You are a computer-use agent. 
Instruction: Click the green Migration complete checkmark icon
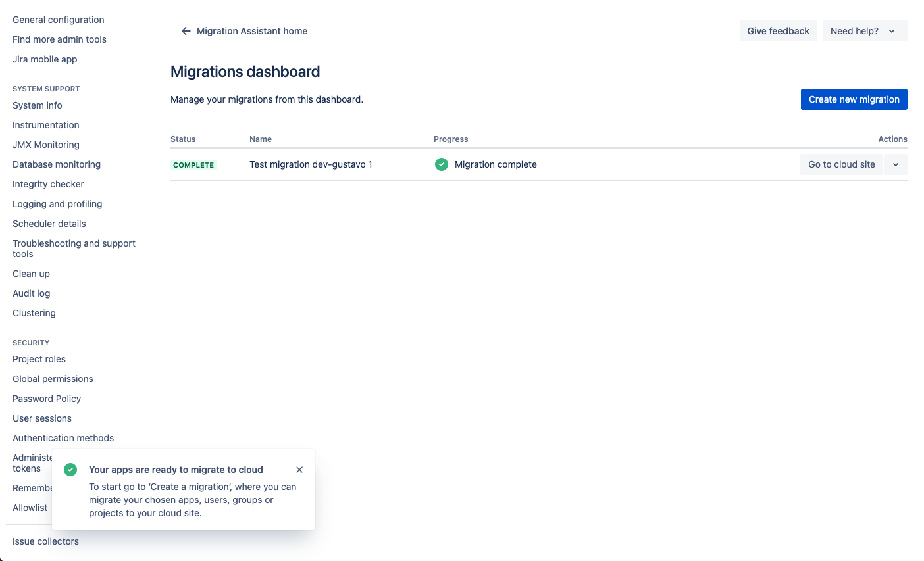tap(442, 164)
